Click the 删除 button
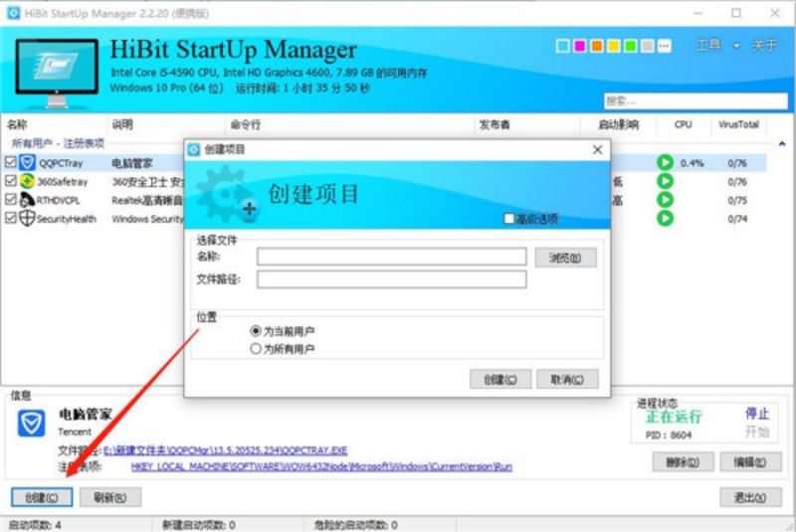 tap(684, 462)
